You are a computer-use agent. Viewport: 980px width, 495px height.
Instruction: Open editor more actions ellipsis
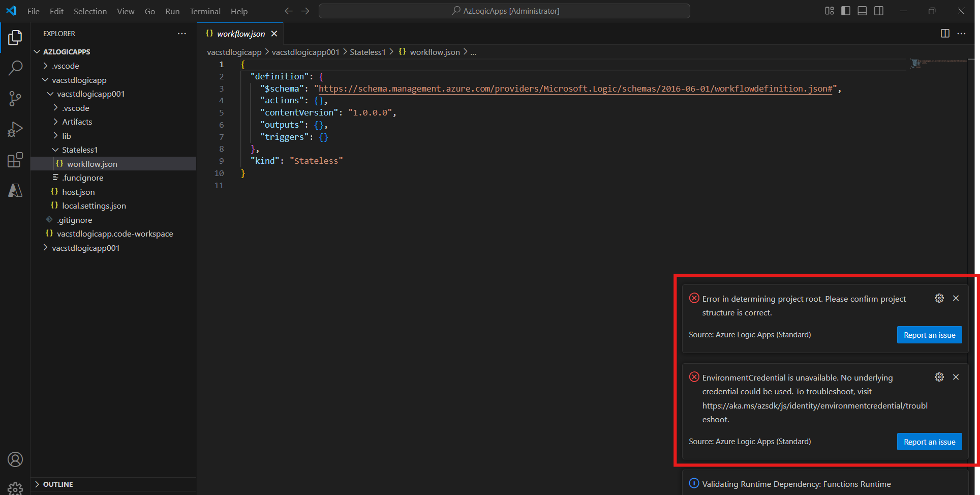click(x=961, y=34)
